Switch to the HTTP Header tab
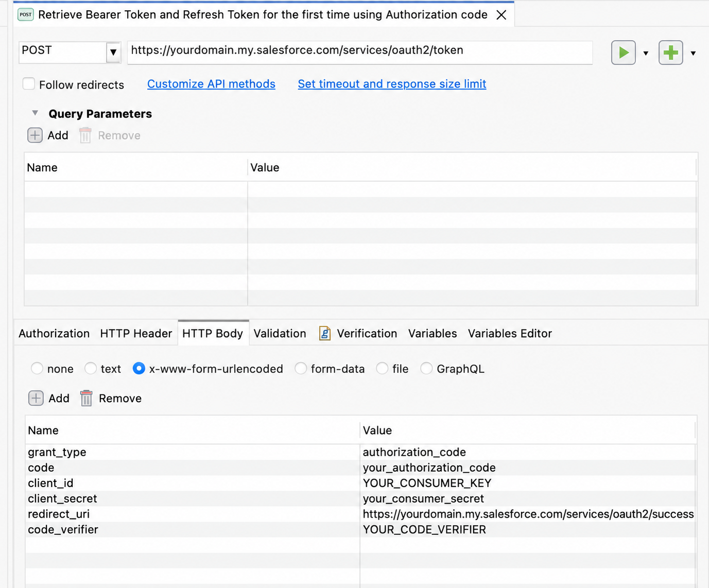The image size is (709, 588). coord(136,333)
